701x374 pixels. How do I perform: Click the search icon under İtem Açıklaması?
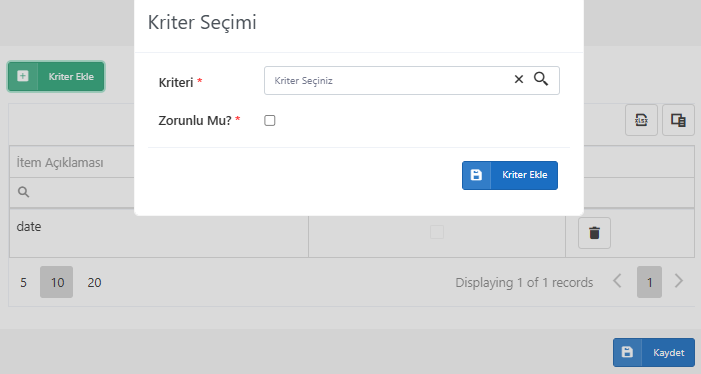pos(23,192)
